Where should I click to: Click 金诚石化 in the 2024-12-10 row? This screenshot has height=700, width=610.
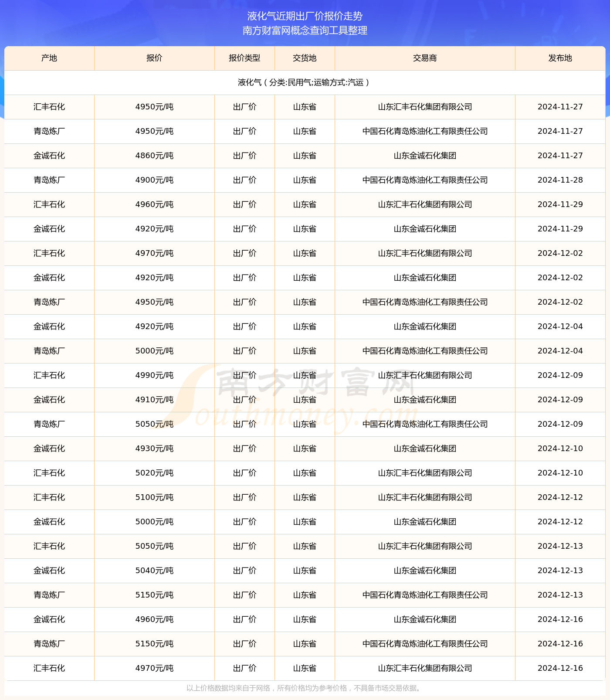(49, 449)
